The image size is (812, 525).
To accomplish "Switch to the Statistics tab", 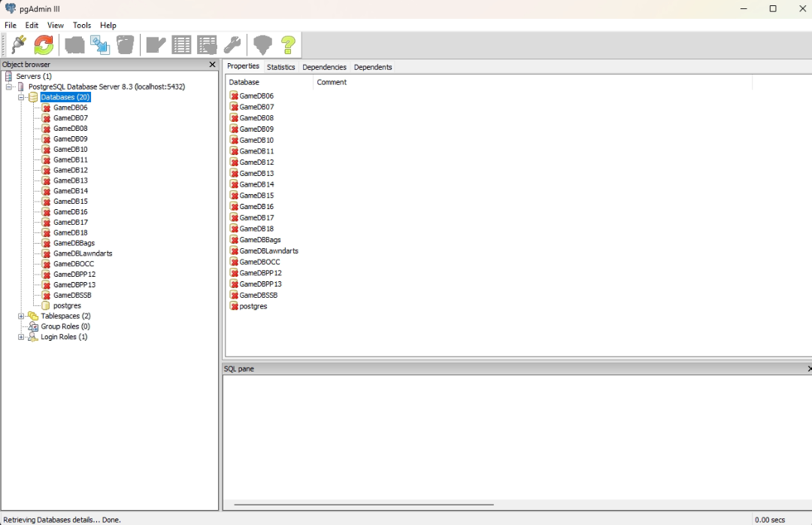I will 280,67.
